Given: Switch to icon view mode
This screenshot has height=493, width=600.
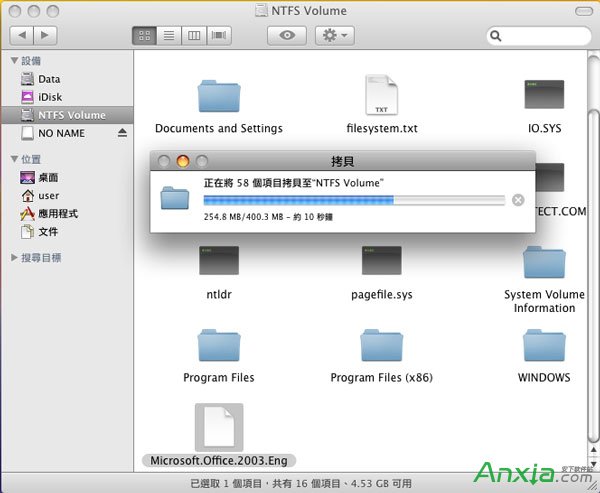Looking at the screenshot, I should coord(145,36).
